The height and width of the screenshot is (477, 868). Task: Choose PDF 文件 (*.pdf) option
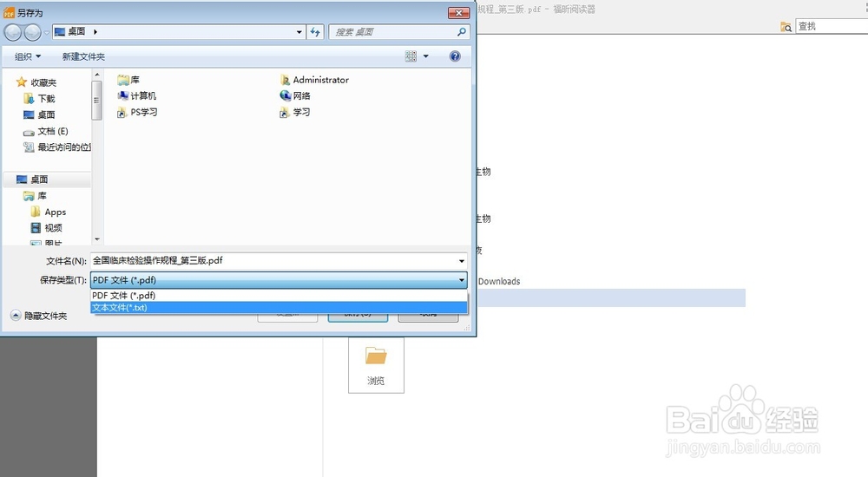tap(279, 296)
